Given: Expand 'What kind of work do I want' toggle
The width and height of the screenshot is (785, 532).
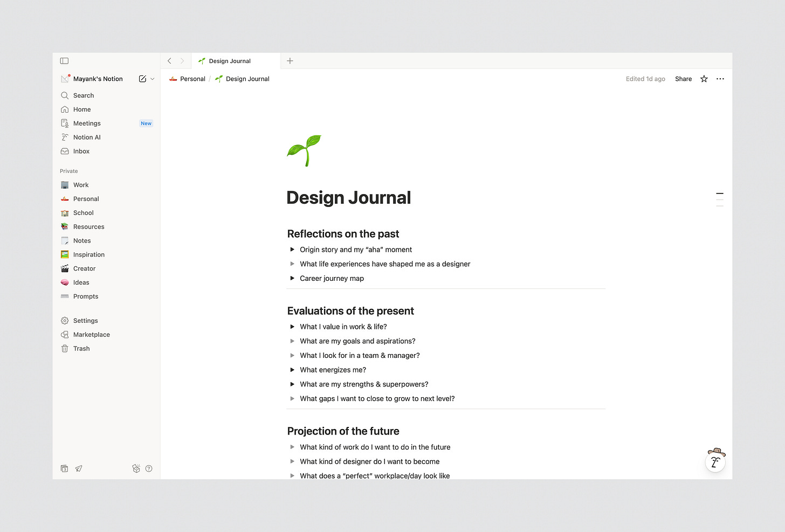Looking at the screenshot, I should coord(292,447).
